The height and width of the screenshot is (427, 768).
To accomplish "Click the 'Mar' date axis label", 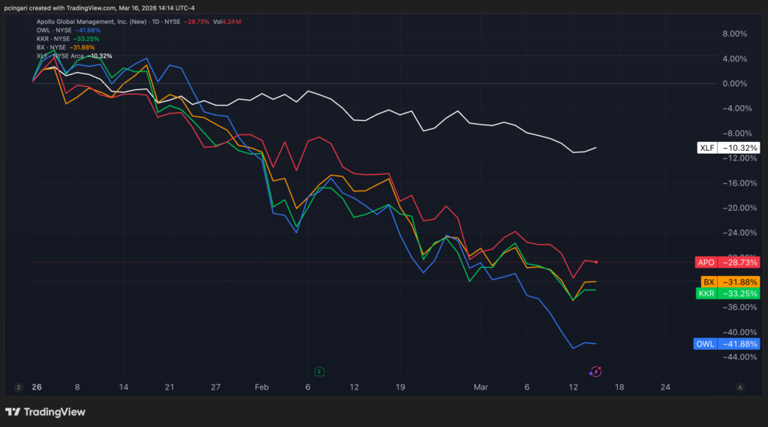I will 480,387.
